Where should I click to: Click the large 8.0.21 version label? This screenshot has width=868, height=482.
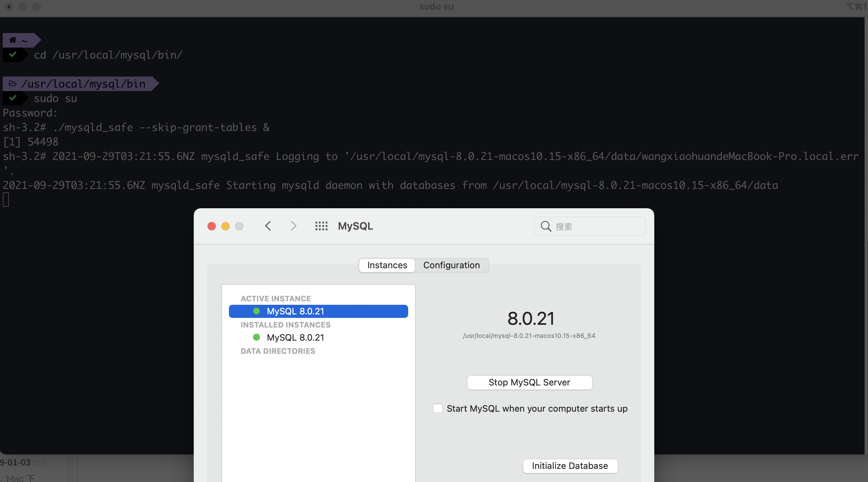point(531,318)
